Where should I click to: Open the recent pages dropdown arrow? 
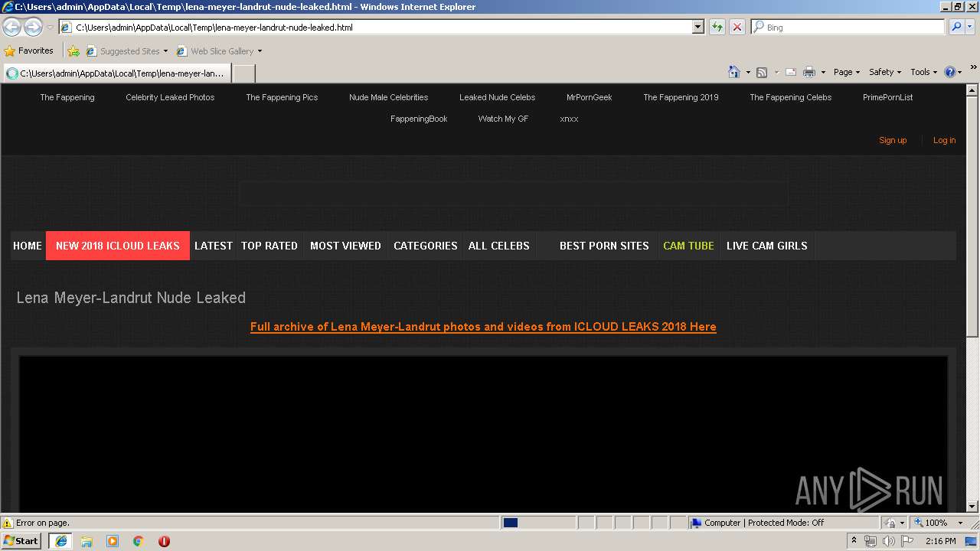coord(50,28)
